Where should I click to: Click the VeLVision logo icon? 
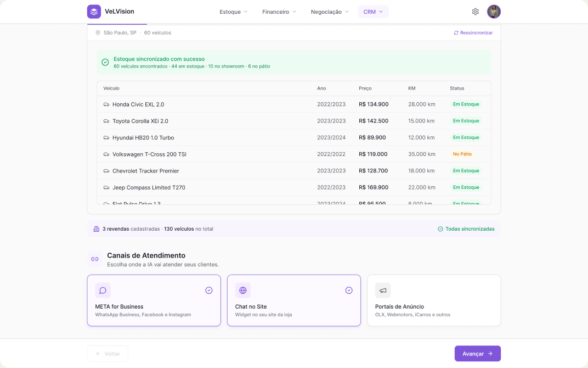point(94,12)
